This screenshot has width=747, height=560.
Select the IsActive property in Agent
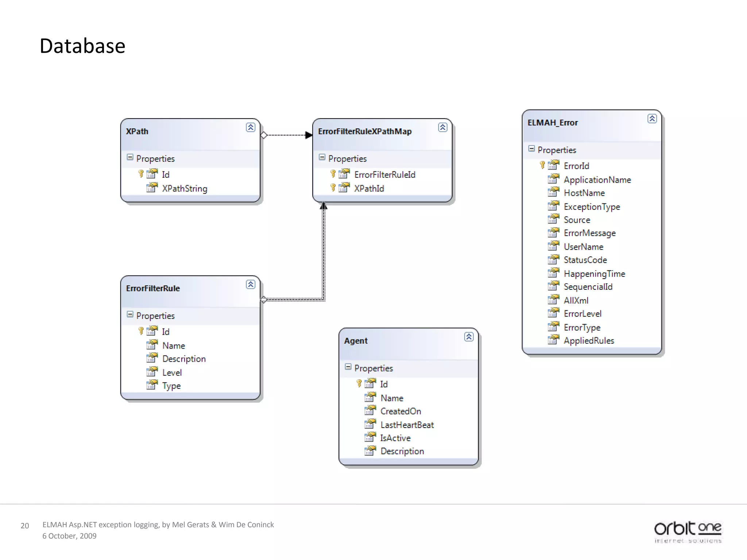point(395,438)
